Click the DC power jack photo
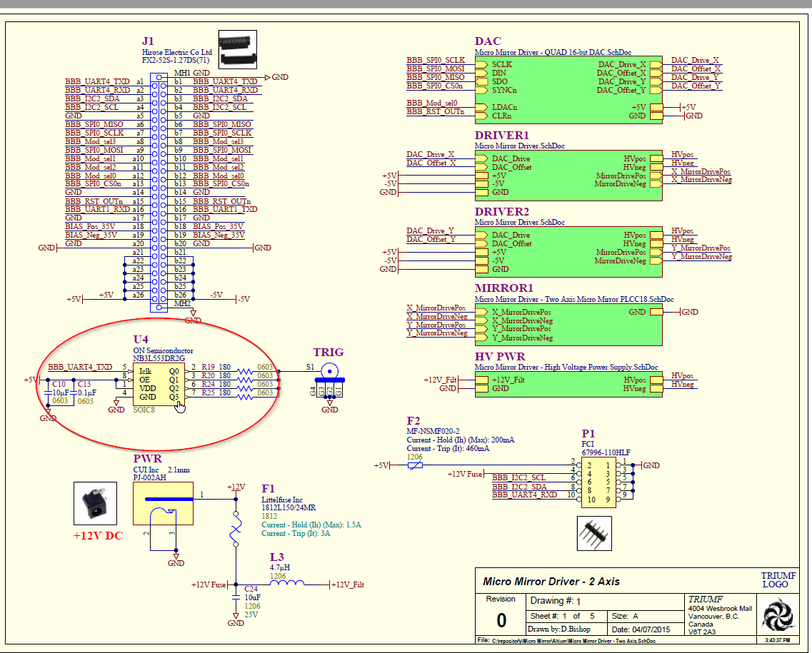 (95, 503)
